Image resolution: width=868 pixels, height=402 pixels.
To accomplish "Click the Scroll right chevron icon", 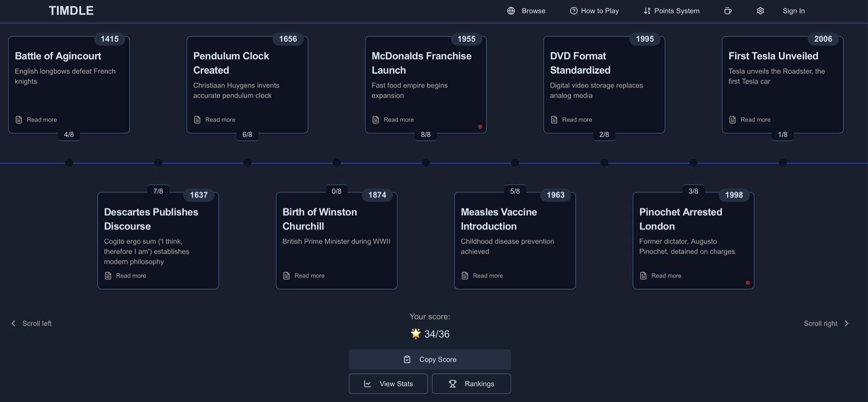I will pyautogui.click(x=847, y=323).
